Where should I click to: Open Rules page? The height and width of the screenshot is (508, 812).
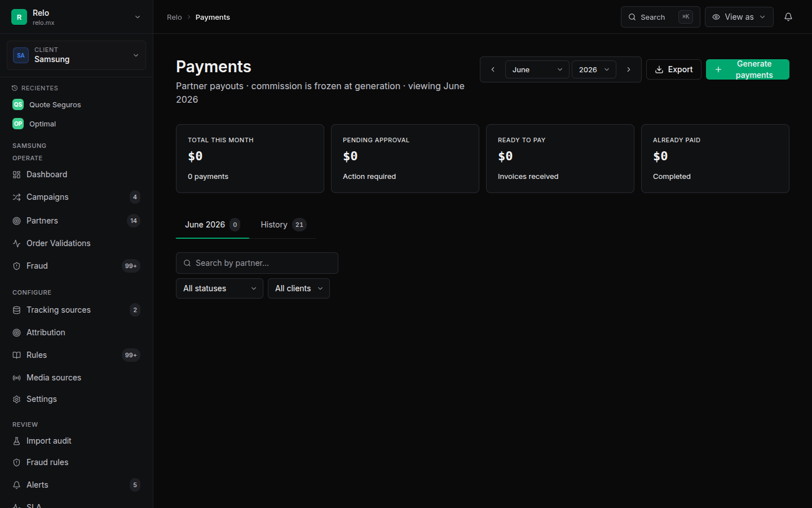coord(76,355)
